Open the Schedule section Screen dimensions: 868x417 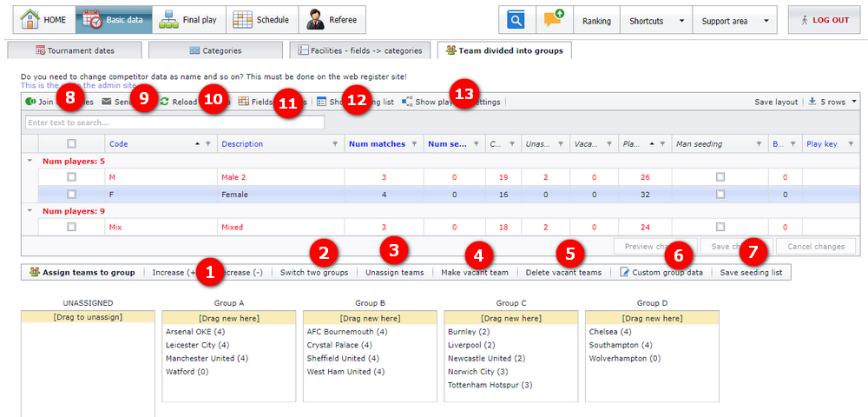coord(261,20)
